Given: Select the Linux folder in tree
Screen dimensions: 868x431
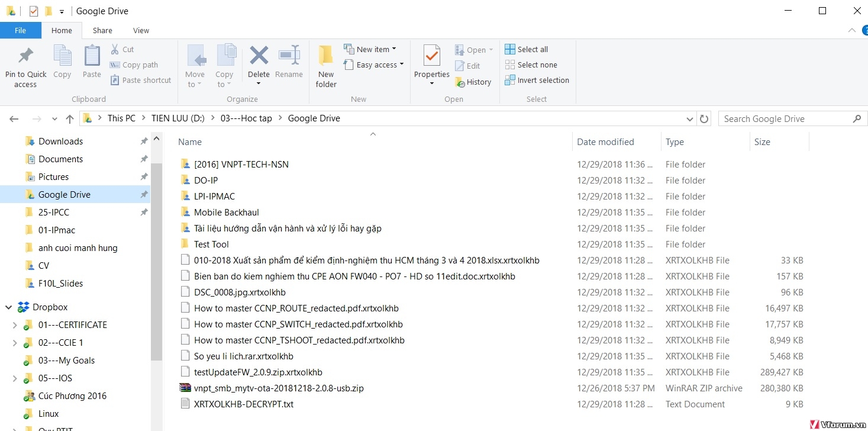Looking at the screenshot, I should point(49,413).
